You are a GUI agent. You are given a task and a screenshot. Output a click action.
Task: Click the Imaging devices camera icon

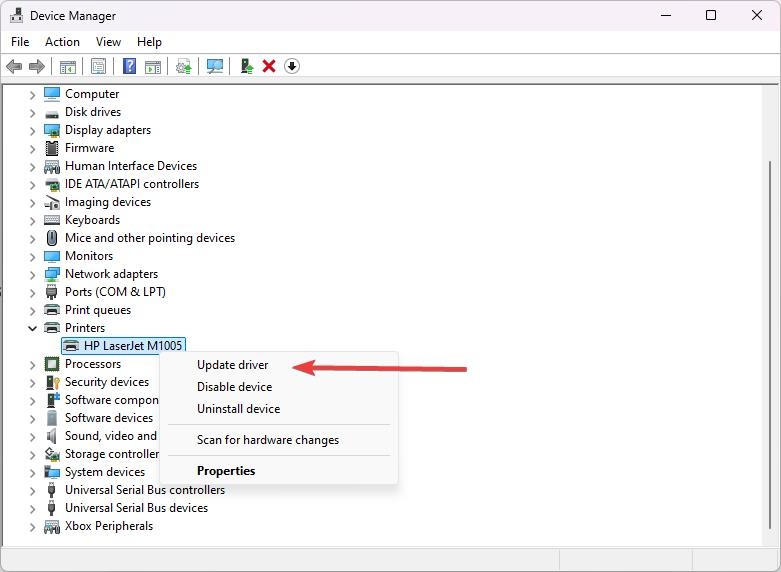click(x=52, y=202)
